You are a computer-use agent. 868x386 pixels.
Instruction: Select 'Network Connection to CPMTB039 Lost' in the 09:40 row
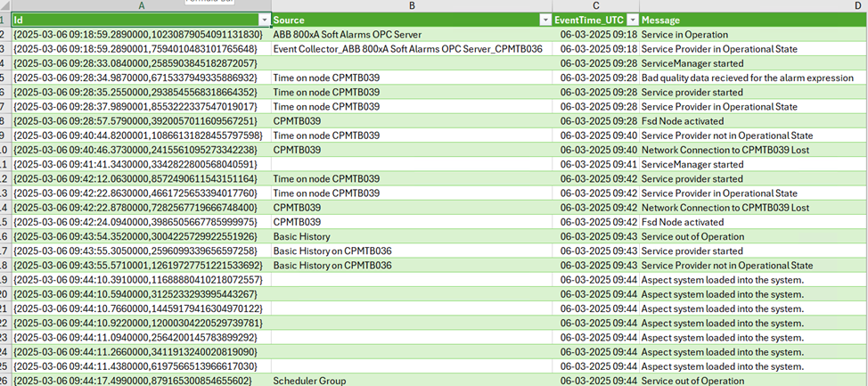click(x=753, y=150)
